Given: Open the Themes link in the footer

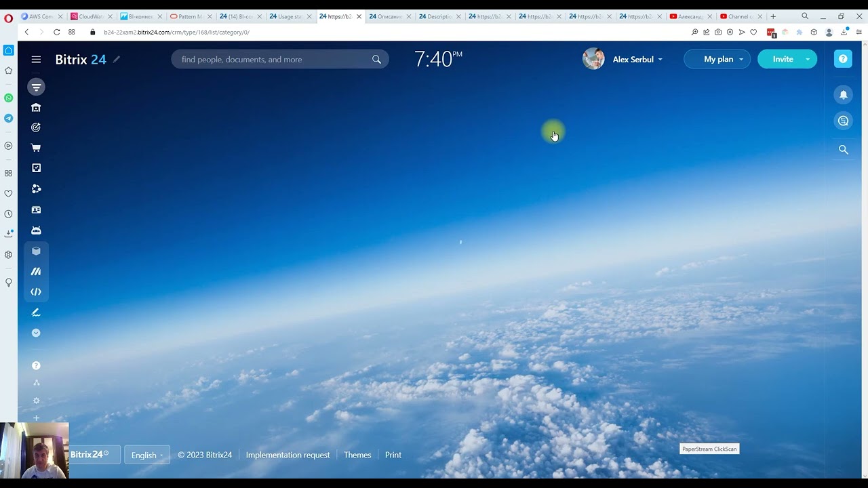Looking at the screenshot, I should (x=357, y=455).
